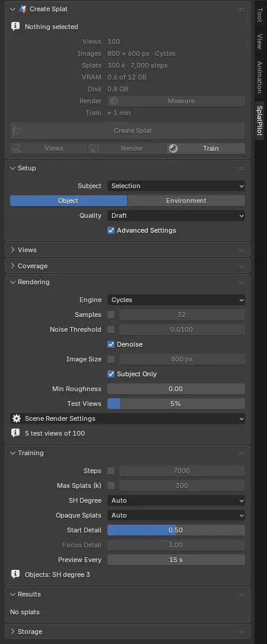This screenshot has height=644, width=267.
Task: Click the info icon beside Nothing selected
Action: [15, 27]
